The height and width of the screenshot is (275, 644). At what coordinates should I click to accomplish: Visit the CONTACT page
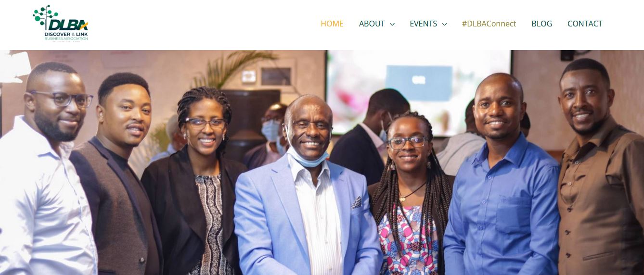[x=585, y=24]
